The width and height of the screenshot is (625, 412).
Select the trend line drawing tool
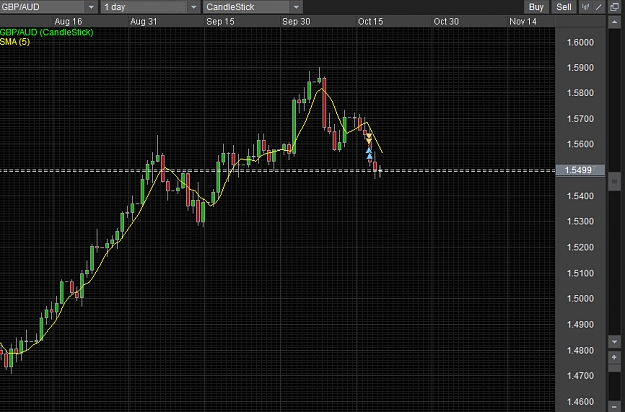point(599,7)
